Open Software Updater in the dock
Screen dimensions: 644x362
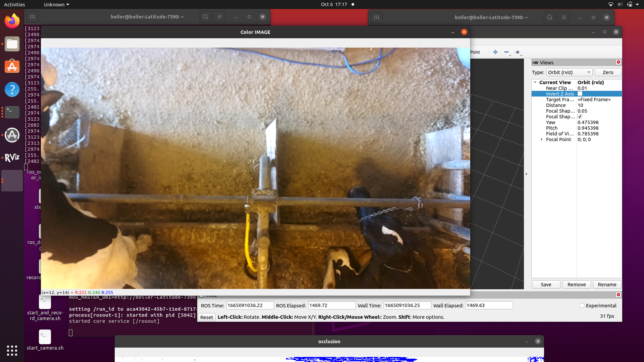click(x=12, y=135)
